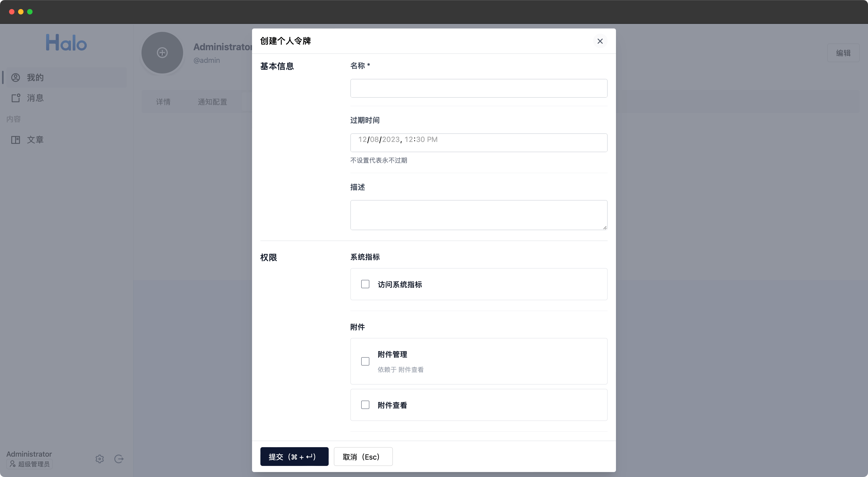This screenshot has height=477, width=868.
Task: Click the 超级管理员 role badge
Action: click(30, 464)
